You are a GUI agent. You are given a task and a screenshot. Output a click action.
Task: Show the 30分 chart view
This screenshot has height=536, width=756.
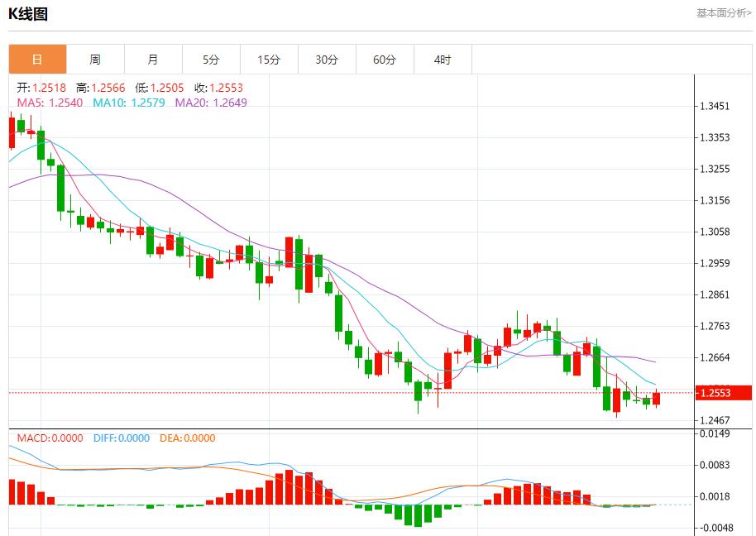point(327,60)
